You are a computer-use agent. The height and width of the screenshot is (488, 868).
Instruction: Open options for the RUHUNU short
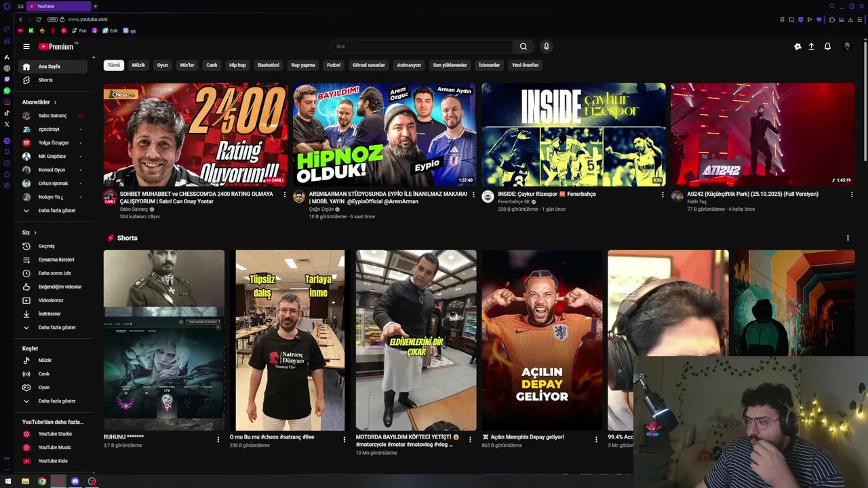[x=218, y=439]
